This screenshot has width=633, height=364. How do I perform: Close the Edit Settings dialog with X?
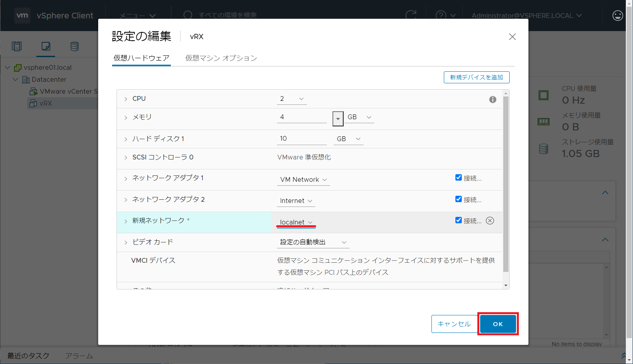coord(512,37)
